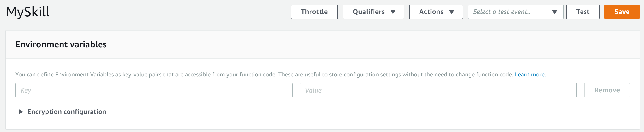Viewport: 644px width, 132px height.
Task: Click the Remove button for the variable row
Action: (606, 90)
